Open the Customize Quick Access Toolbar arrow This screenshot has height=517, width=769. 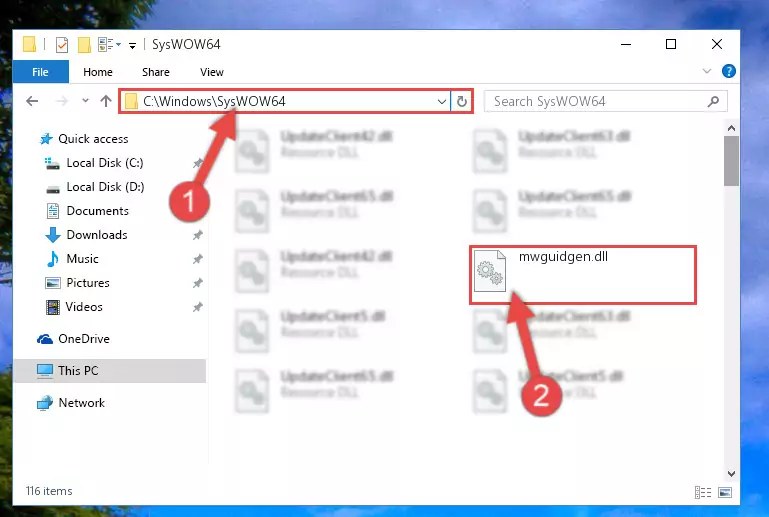pyautogui.click(x=132, y=46)
